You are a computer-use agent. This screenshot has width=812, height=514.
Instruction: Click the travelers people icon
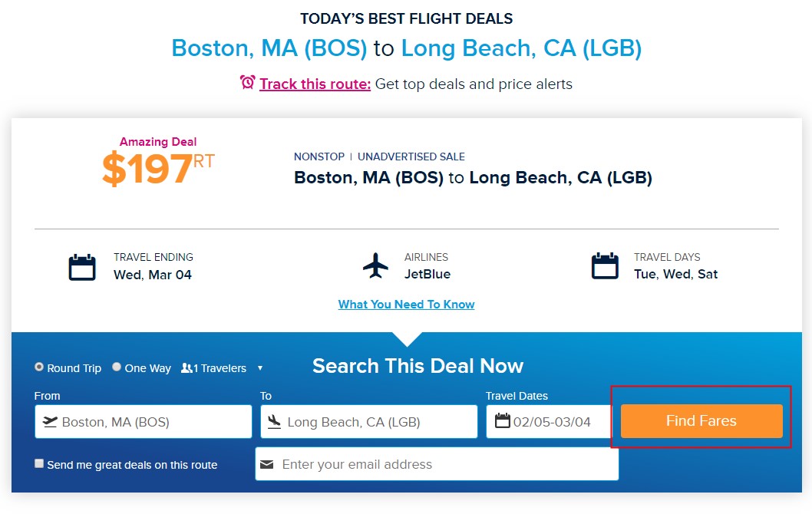pos(186,368)
